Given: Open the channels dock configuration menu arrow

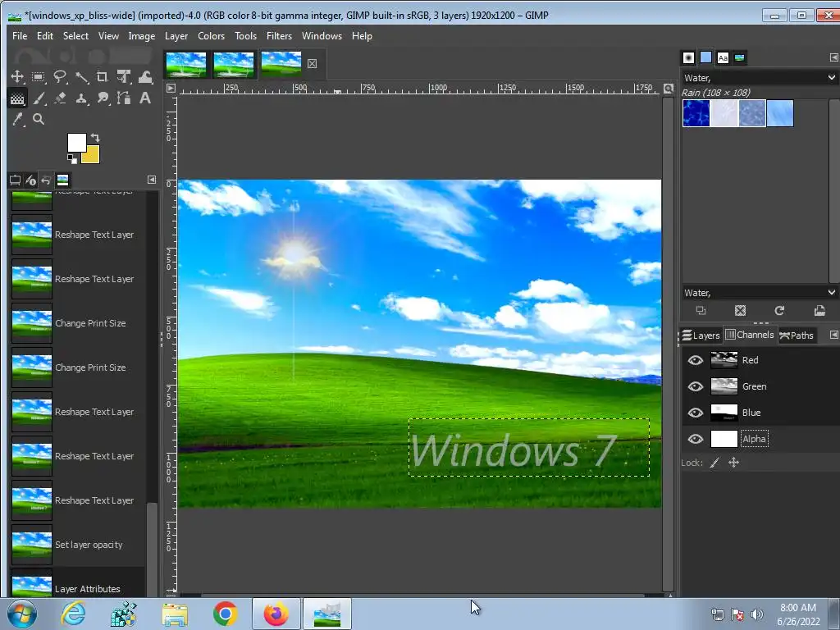Looking at the screenshot, I should [833, 335].
